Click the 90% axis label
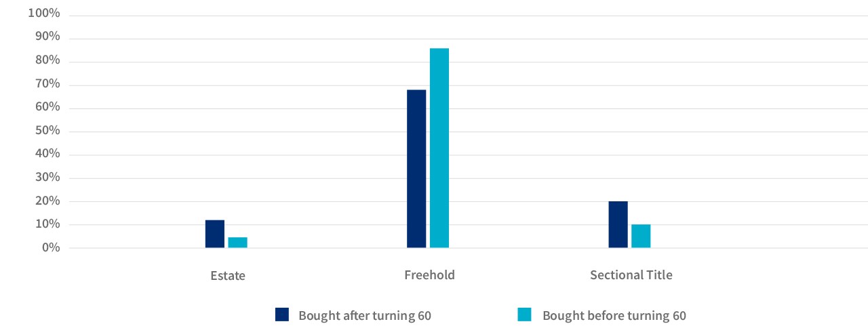This screenshot has height=326, width=868. click(47, 38)
